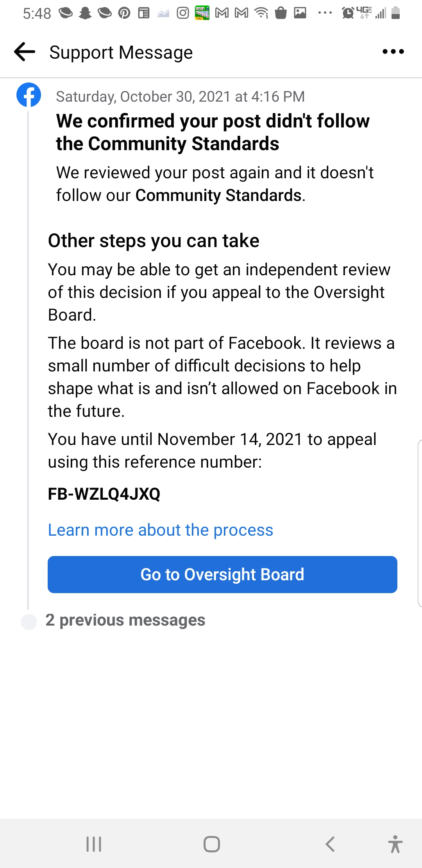422x868 pixels.
Task: Tap the reference number FB-WZLQ4JXQ
Action: pos(104,494)
